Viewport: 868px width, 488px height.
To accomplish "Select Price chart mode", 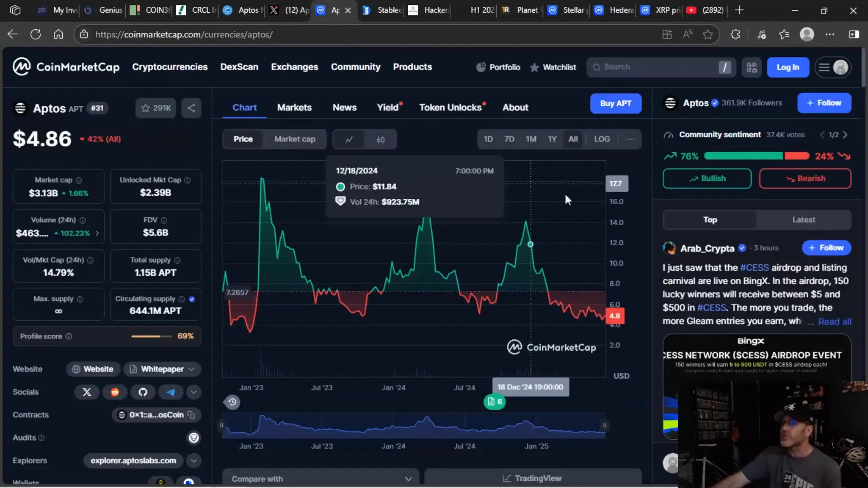I will pyautogui.click(x=243, y=139).
